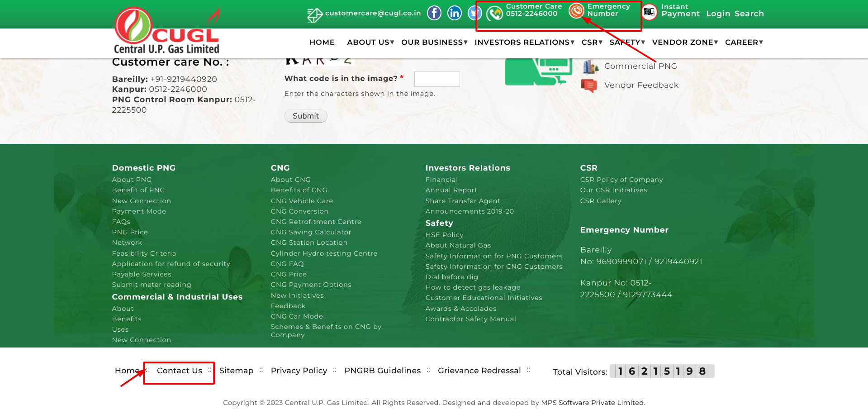The image size is (868, 419).
Task: Open CNG Saving Calculator link
Action: point(311,232)
